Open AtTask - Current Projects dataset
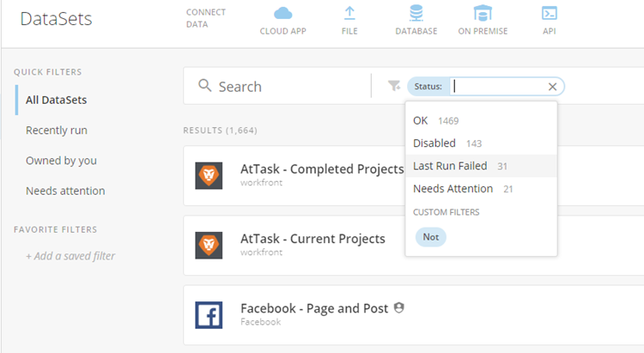This screenshot has height=353, width=644. [x=313, y=239]
